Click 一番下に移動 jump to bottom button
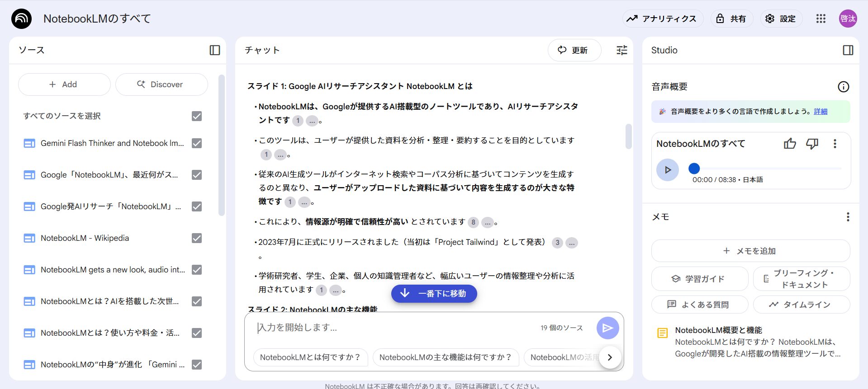The height and width of the screenshot is (389, 868). 434,294
